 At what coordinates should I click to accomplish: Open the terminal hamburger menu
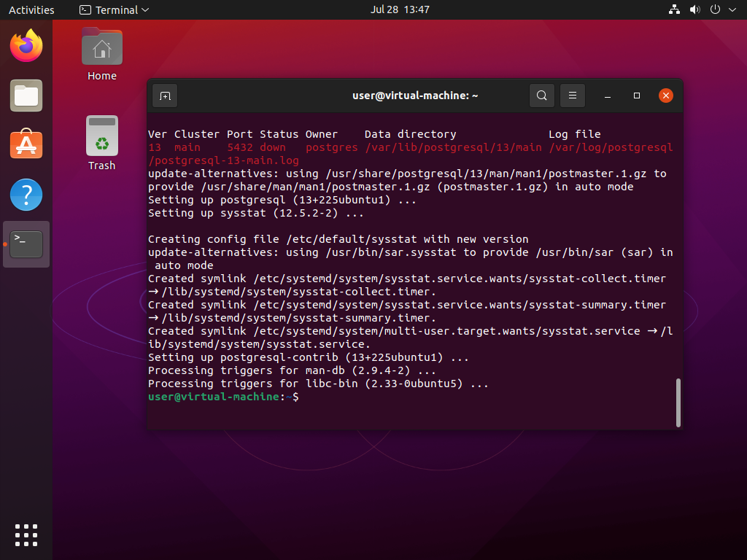tap(573, 96)
